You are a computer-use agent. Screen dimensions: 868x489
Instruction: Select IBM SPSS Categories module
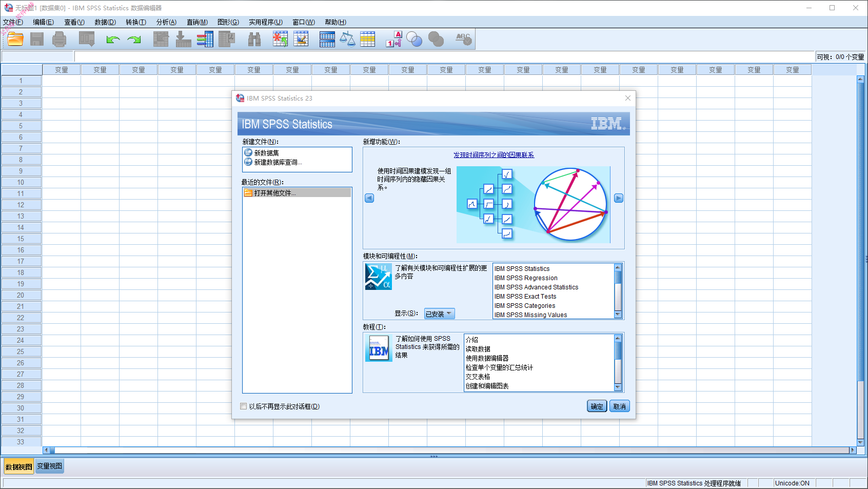coord(525,306)
